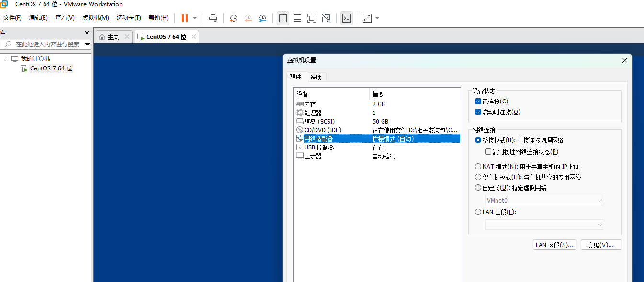
Task: Open the 虚拟机(M) menu
Action: click(x=96, y=18)
